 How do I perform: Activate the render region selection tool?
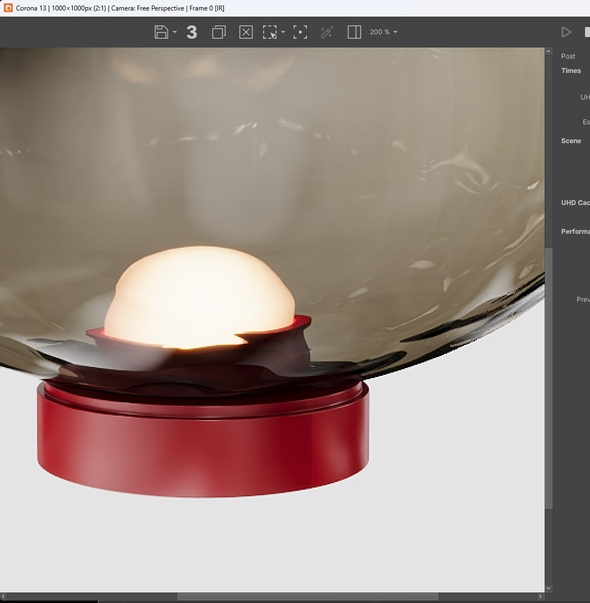(270, 32)
